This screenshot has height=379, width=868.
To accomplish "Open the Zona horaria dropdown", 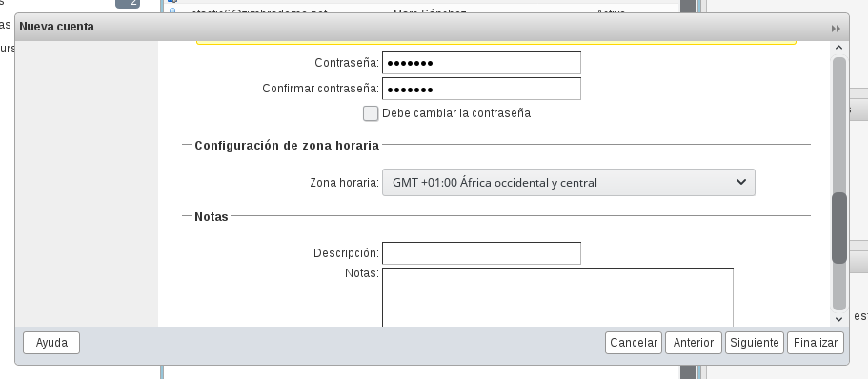I will [x=568, y=183].
